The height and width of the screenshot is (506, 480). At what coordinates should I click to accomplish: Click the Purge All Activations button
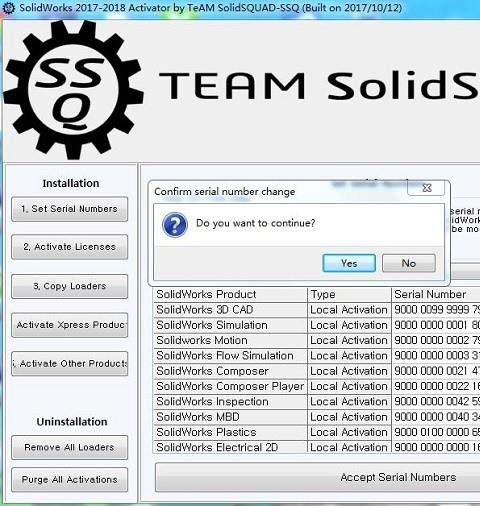pos(69,480)
